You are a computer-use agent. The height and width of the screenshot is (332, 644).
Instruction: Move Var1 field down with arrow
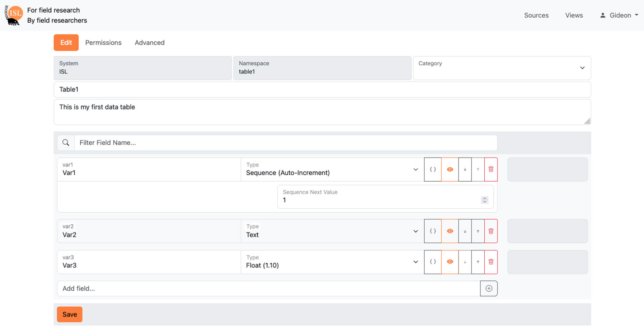(465, 169)
